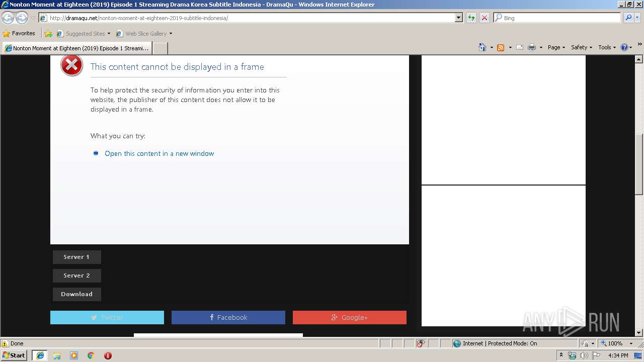Click the red Opera-style taskbar icon

[x=108, y=355]
